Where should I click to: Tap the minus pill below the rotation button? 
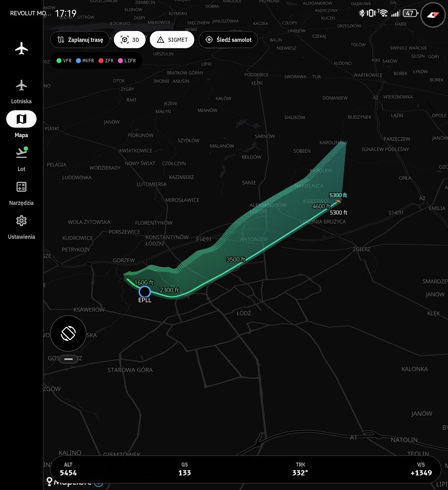tap(69, 359)
